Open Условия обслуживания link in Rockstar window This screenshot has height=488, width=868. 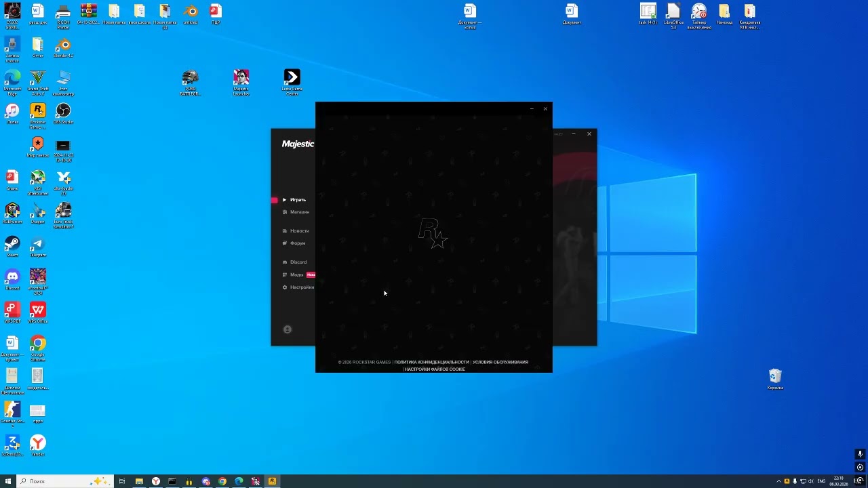coord(500,362)
